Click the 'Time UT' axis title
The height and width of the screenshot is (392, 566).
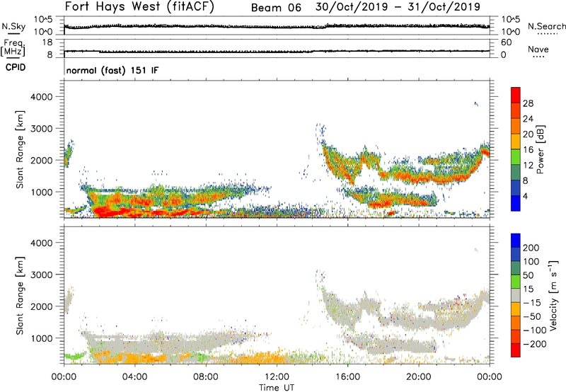(277, 388)
